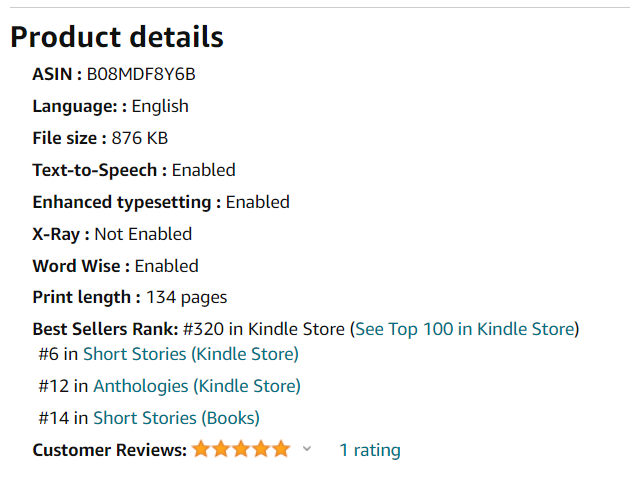This screenshot has height=480, width=630.
Task: Open the 1 rating reviews link
Action: click(370, 450)
